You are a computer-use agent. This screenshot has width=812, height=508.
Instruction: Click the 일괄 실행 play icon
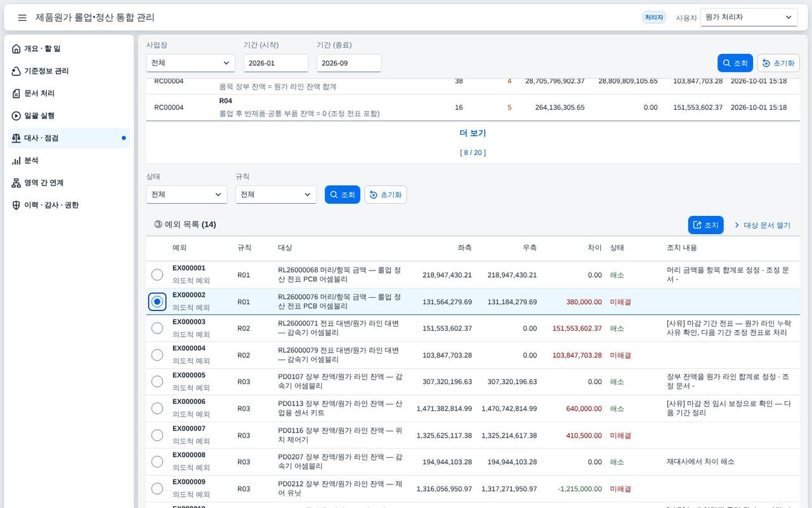16,116
